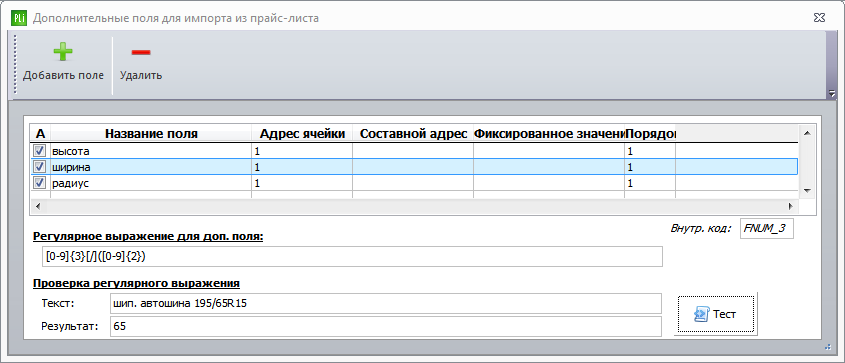Click Порядок cell of ширина row
The height and width of the screenshot is (363, 845).
tap(650, 167)
